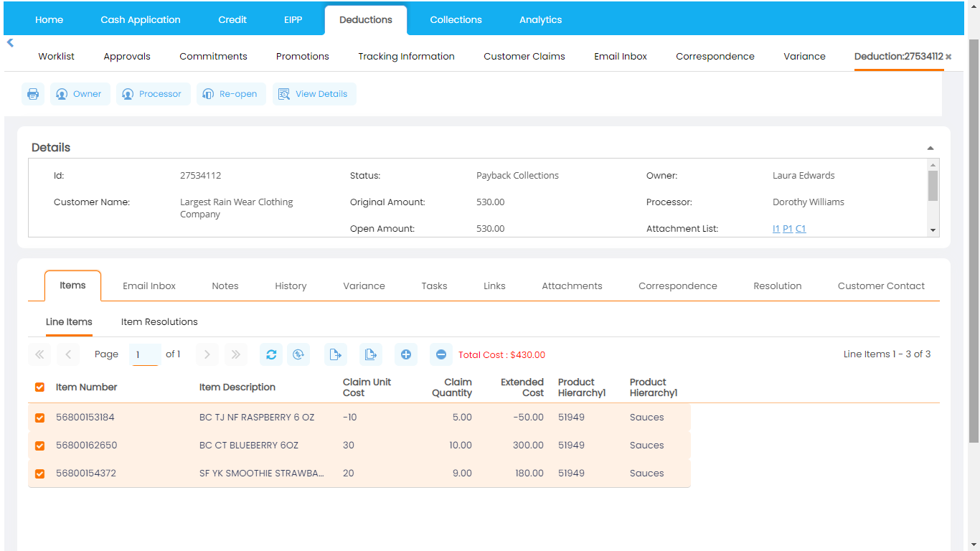The height and width of the screenshot is (551, 980).
Task: Click the back chevron below the top menu
Action: pos(9,42)
